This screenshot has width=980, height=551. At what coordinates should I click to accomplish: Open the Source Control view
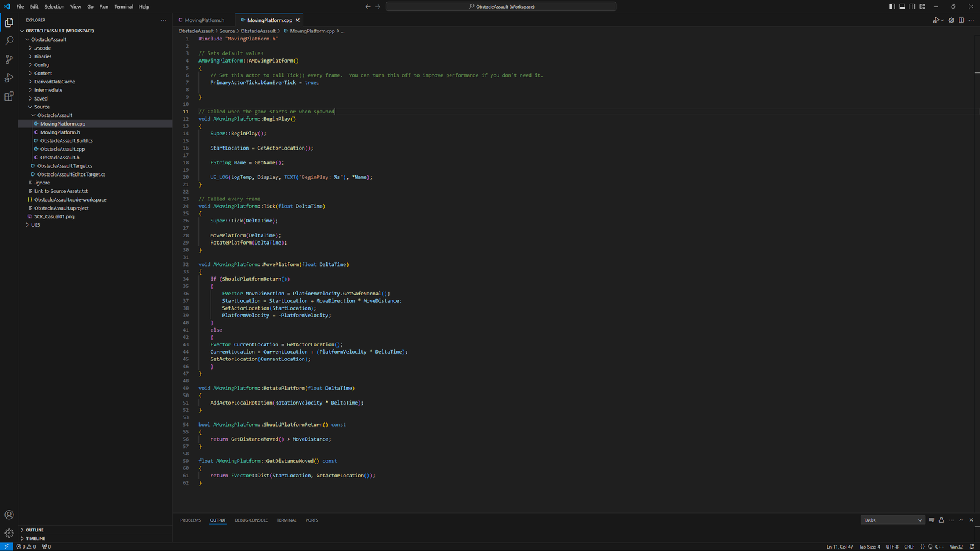coord(9,59)
